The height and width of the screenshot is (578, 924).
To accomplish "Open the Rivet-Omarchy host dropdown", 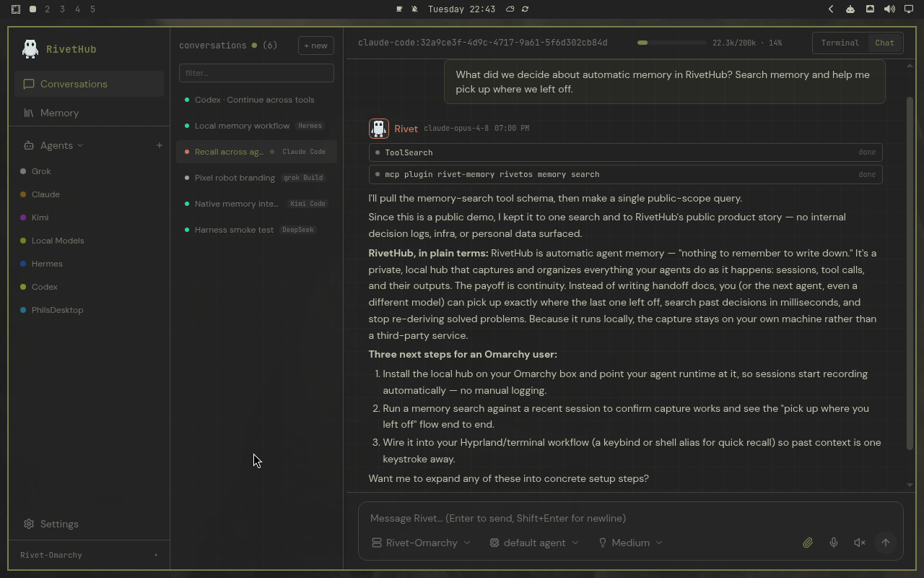I will tap(421, 543).
